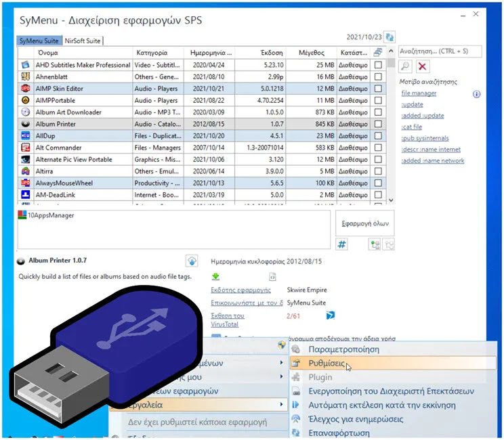Click the Ahnenblatt row icon

tap(25, 76)
